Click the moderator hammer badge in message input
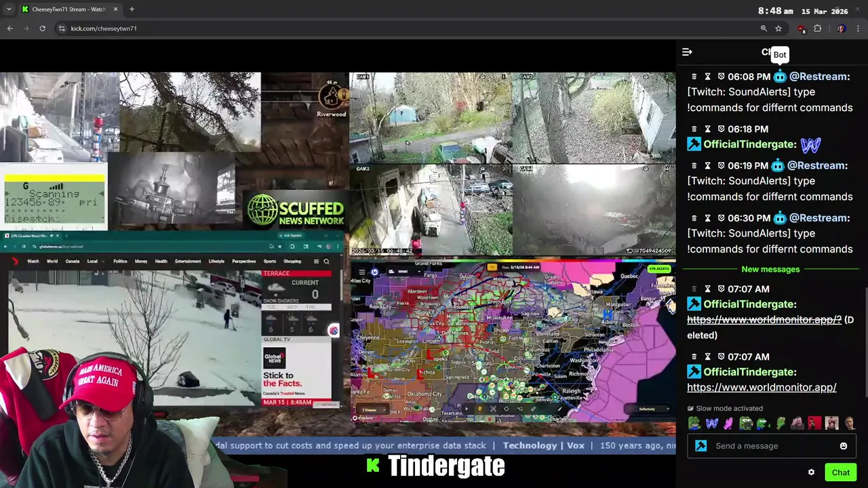Viewport: 868px width, 488px height. [701, 446]
